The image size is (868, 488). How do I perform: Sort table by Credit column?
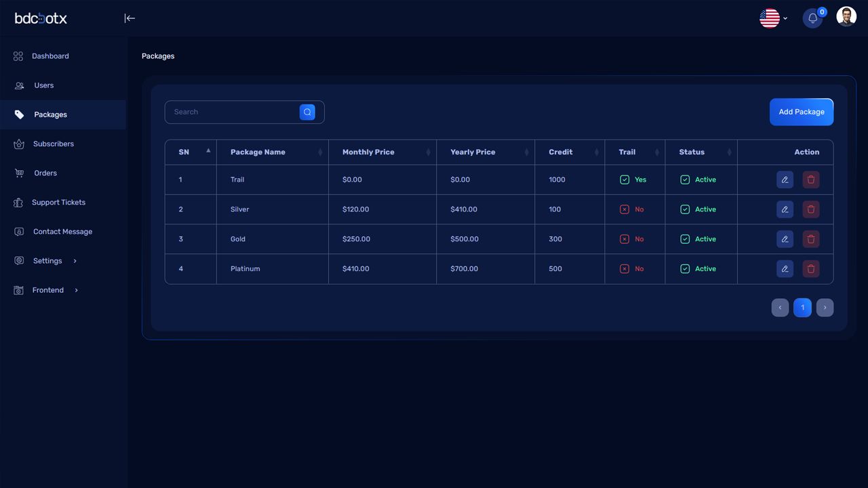[x=570, y=152]
